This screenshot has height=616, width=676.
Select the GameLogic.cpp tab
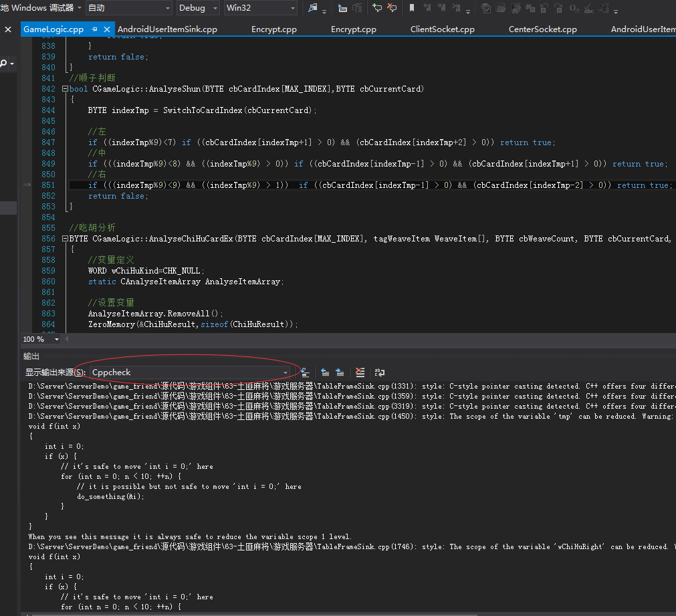point(53,29)
